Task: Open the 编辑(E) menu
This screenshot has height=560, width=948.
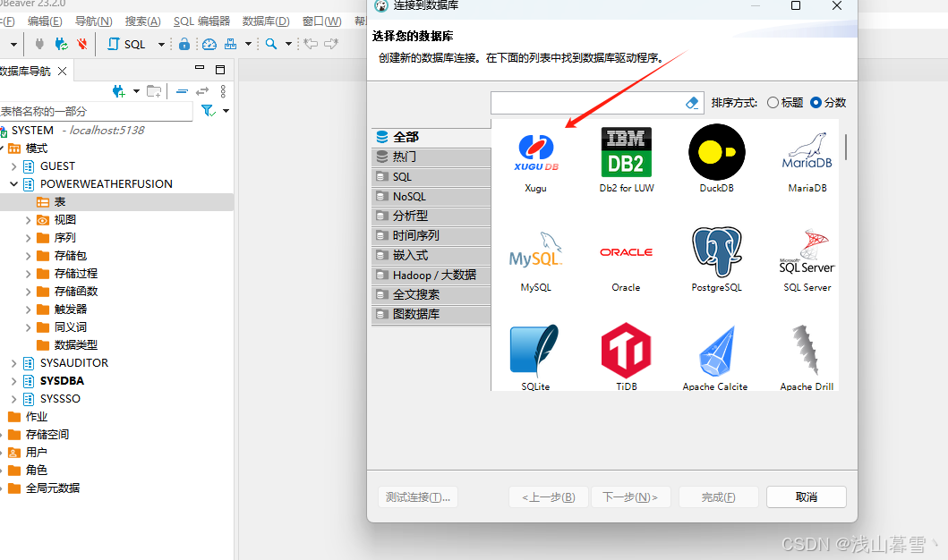Action: [x=45, y=21]
